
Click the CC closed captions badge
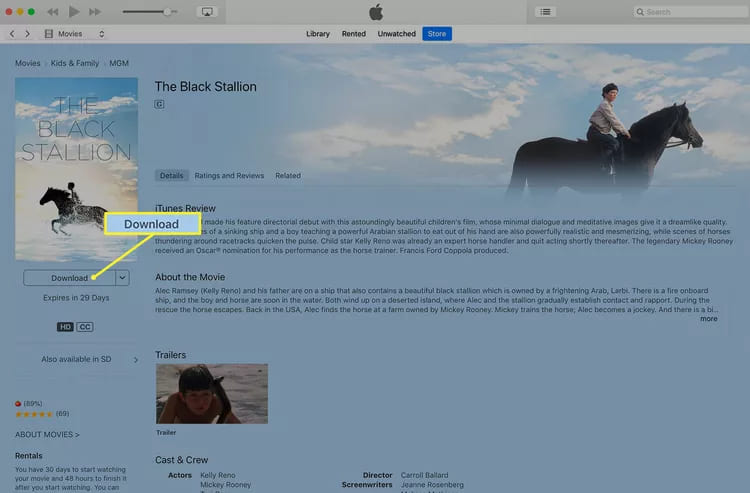point(85,327)
